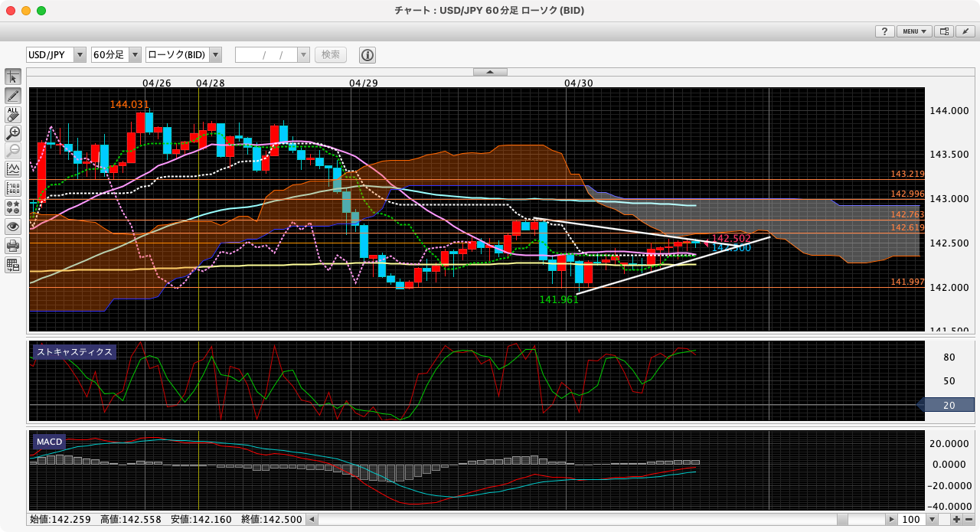The height and width of the screenshot is (532, 980).
Task: Click the scrollbar left arrow
Action: click(x=312, y=519)
